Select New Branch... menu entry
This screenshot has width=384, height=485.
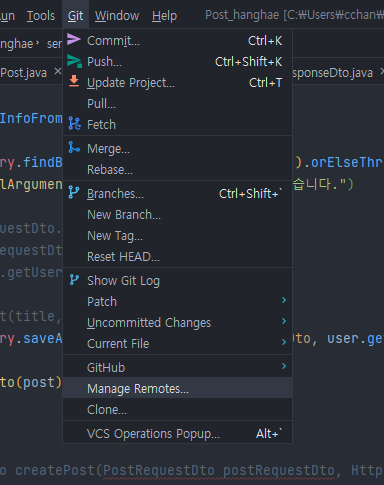click(178, 215)
